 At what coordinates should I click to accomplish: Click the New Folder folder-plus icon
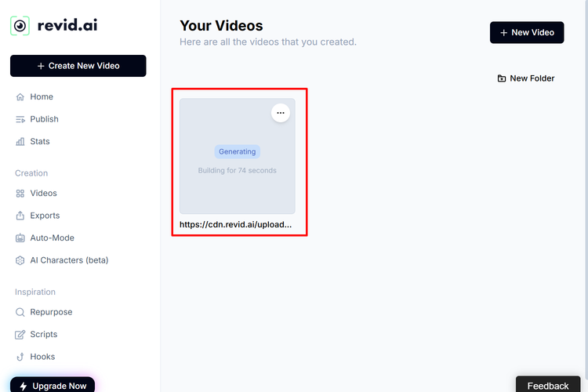tap(502, 78)
